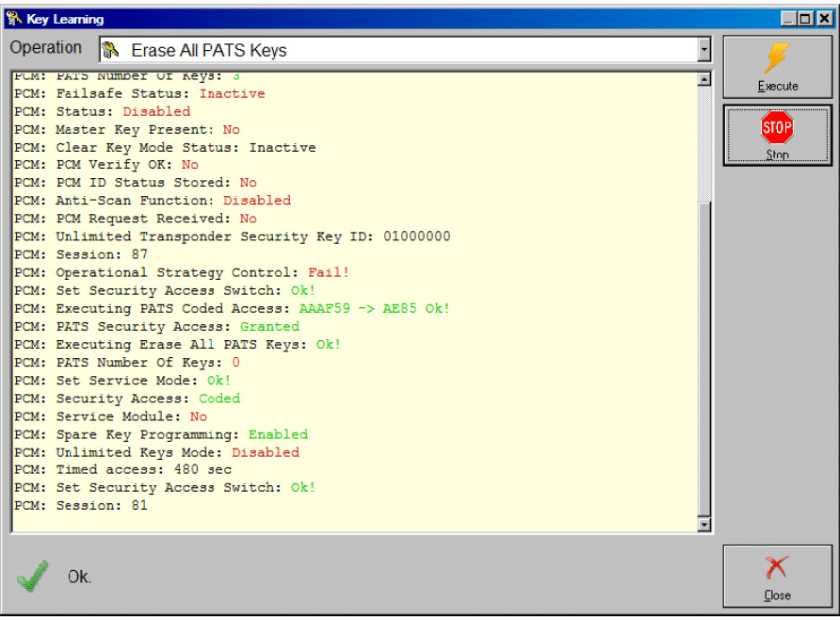
Task: Click the keys icon in the title bar
Action: click(13, 19)
